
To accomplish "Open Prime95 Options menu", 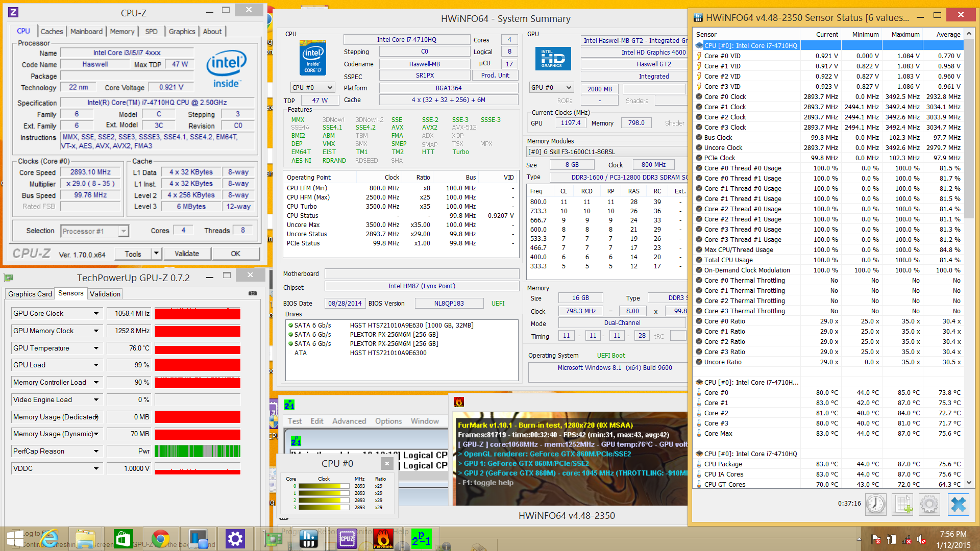I will [388, 421].
